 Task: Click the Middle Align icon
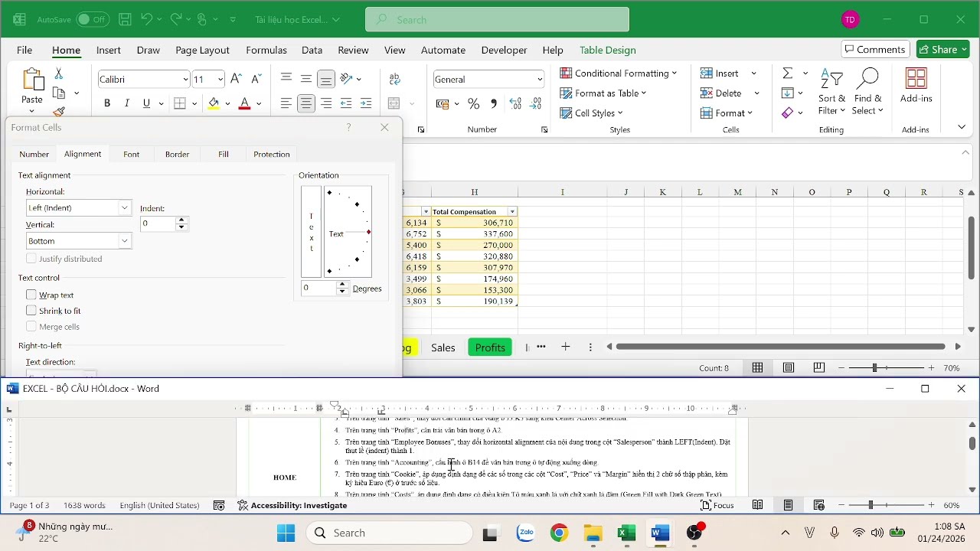pos(306,79)
